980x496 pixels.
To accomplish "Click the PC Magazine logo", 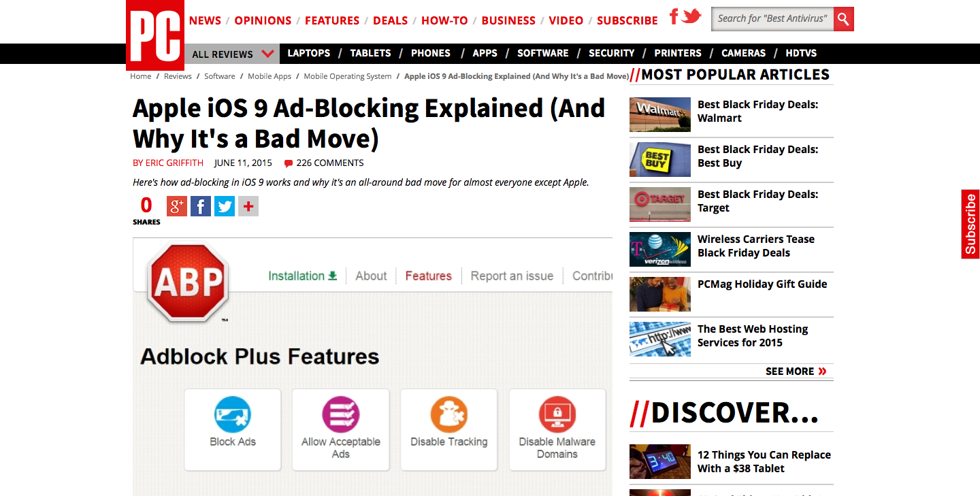I will pyautogui.click(x=155, y=35).
